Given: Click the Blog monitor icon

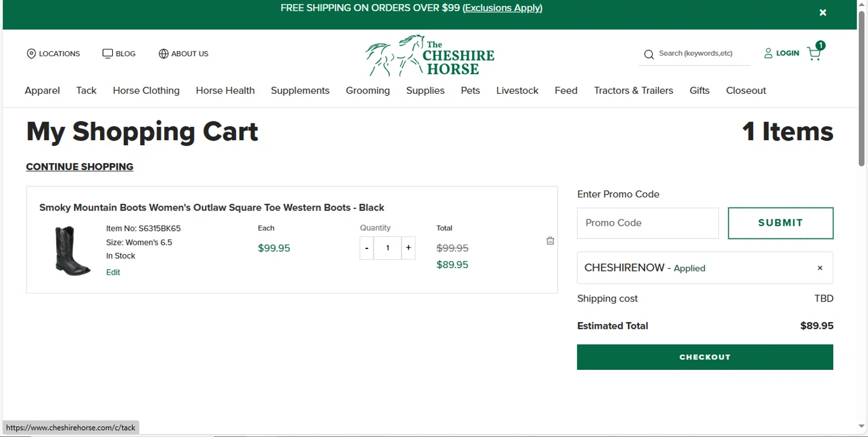Looking at the screenshot, I should tap(108, 54).
